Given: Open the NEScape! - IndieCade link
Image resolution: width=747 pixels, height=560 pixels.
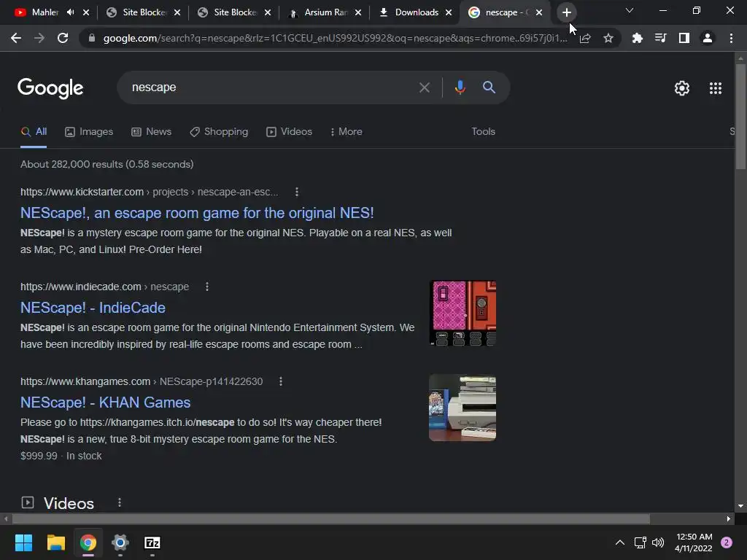Looking at the screenshot, I should [93, 308].
